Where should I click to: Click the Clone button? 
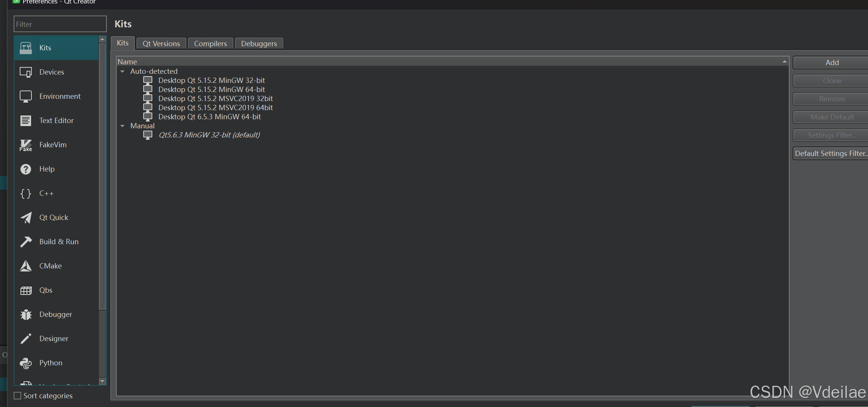coord(831,81)
